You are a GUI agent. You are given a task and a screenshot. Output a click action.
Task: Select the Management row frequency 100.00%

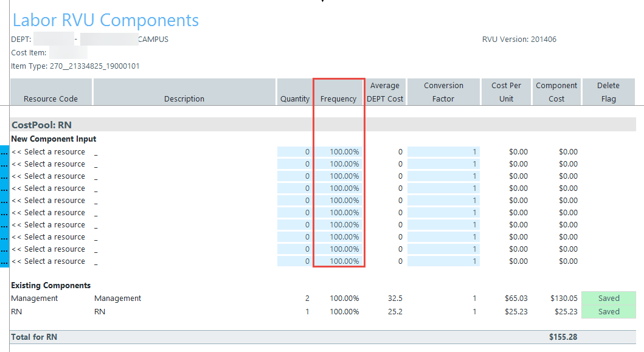pos(345,299)
